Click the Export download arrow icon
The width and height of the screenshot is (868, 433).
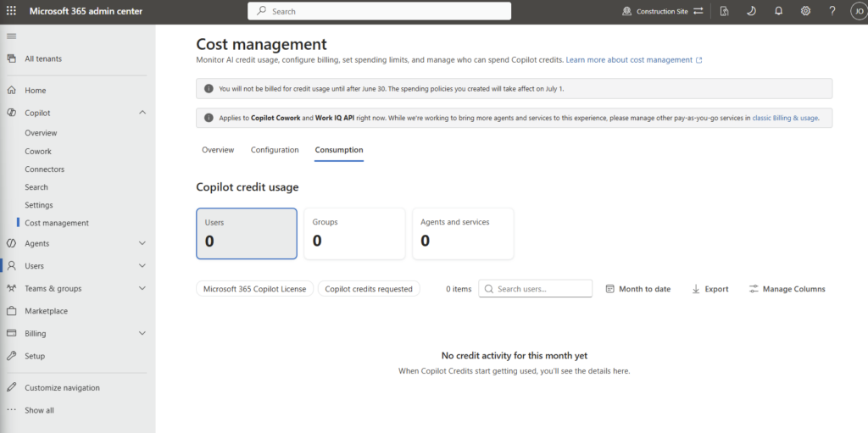(x=696, y=289)
